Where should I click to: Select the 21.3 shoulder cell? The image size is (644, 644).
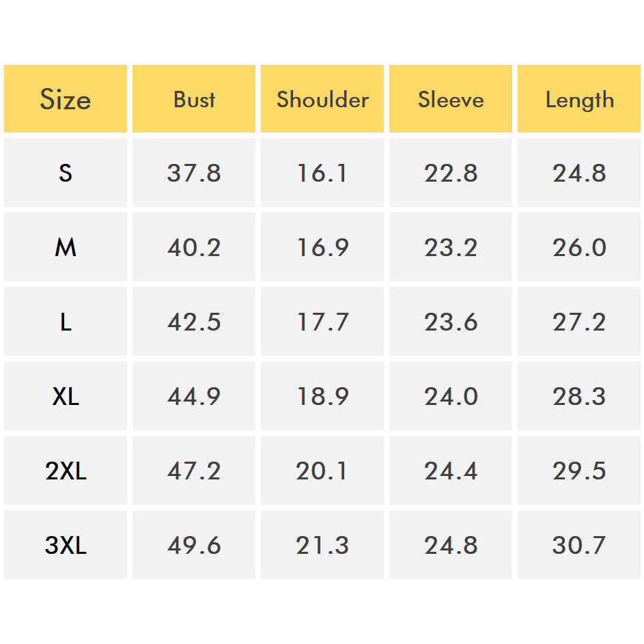click(322, 545)
